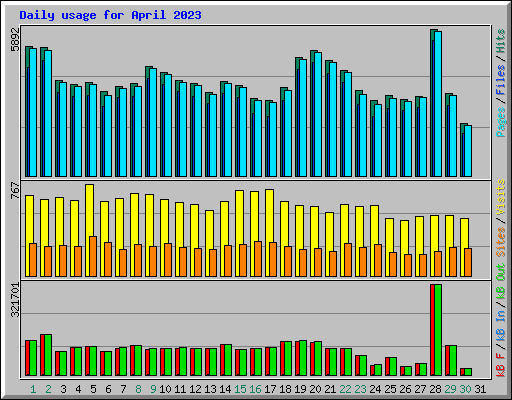Click the cyan Pages bar above day 20

(318, 114)
